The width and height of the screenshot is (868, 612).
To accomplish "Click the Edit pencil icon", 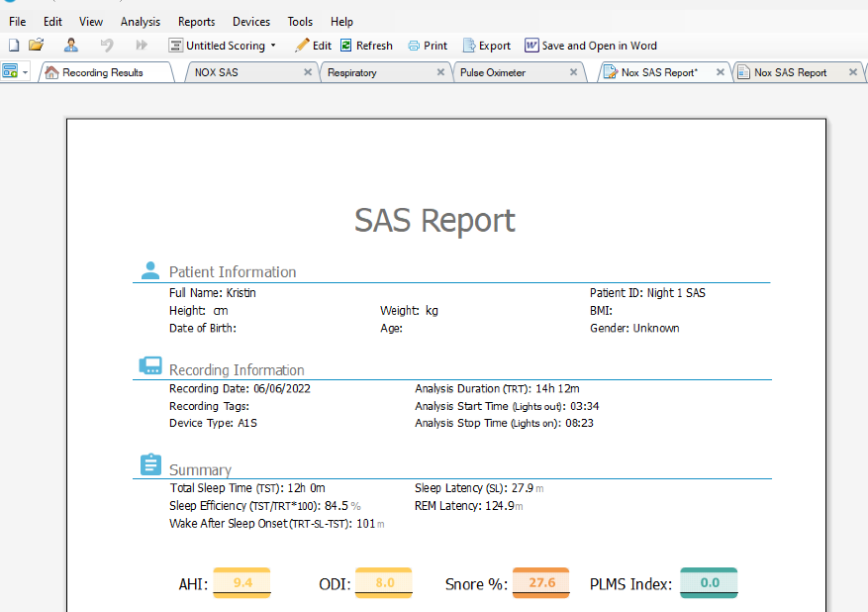I will point(303,46).
